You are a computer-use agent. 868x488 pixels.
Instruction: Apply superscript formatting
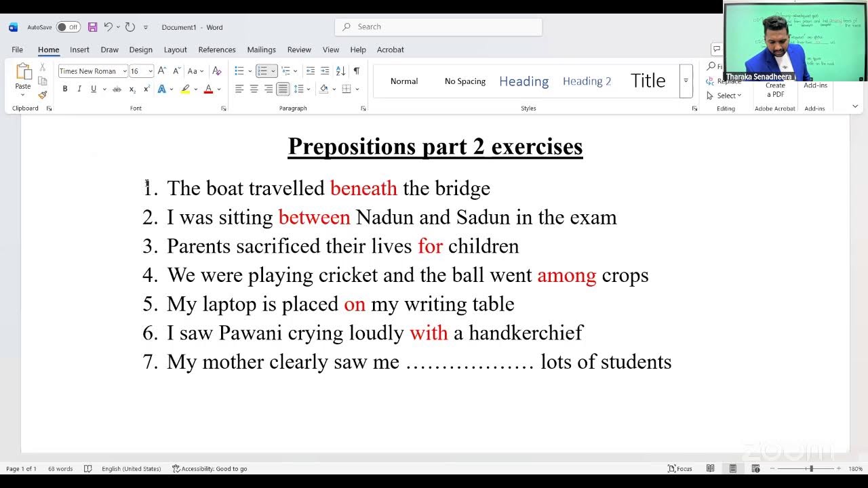click(x=146, y=89)
